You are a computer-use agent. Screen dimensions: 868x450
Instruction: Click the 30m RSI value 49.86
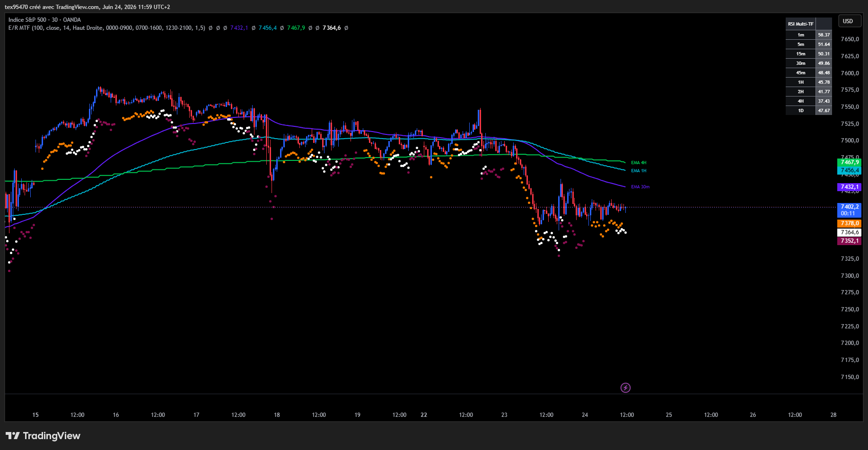click(824, 63)
